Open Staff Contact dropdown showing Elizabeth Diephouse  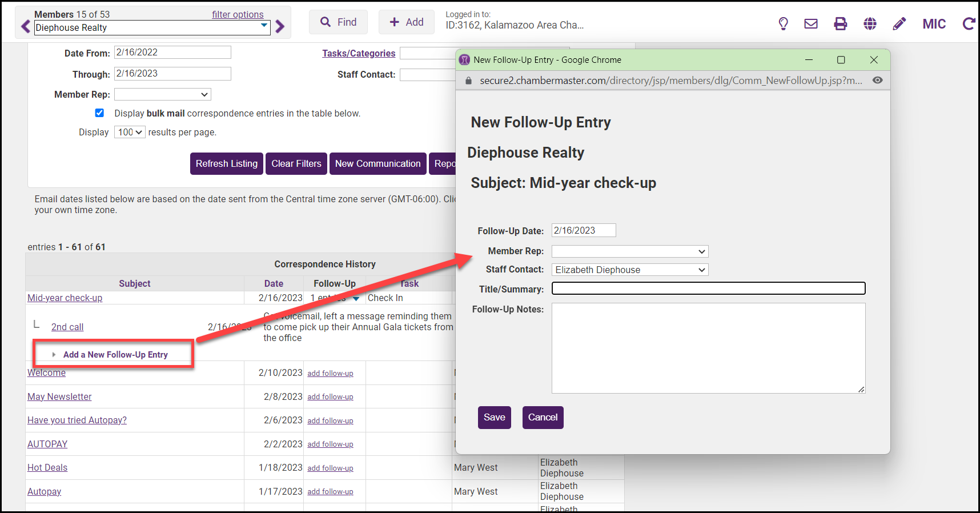point(629,270)
